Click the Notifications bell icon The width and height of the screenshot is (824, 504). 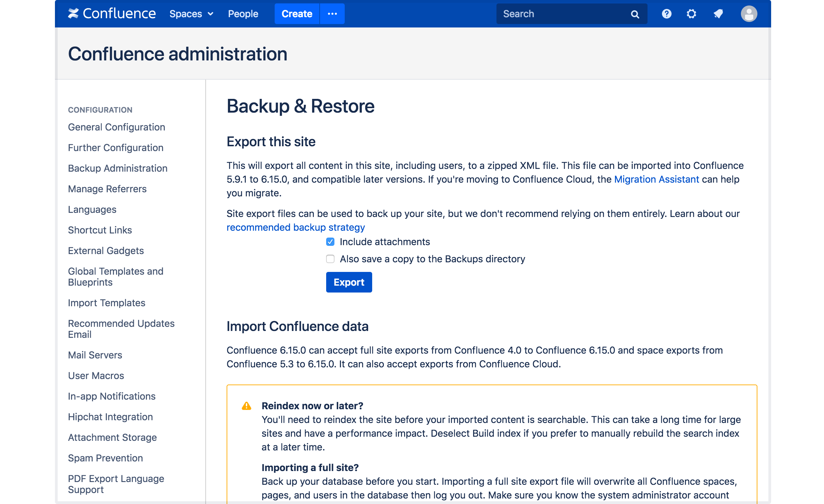(x=718, y=13)
